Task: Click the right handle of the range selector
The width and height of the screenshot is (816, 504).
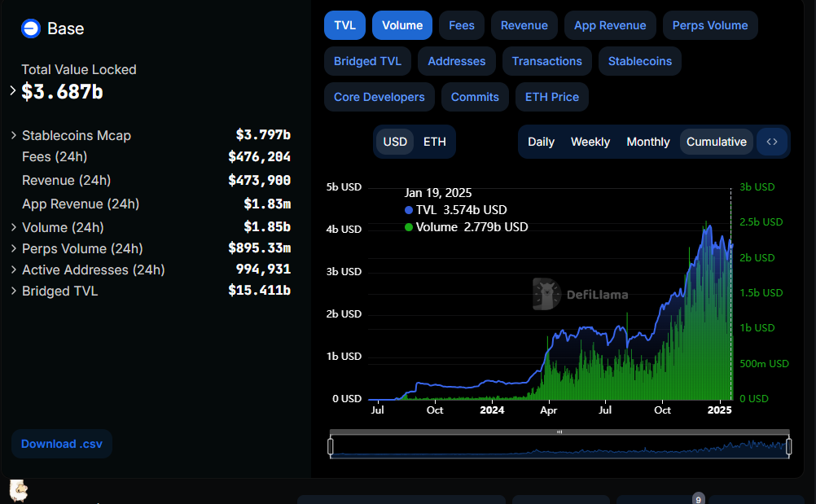Action: click(787, 446)
